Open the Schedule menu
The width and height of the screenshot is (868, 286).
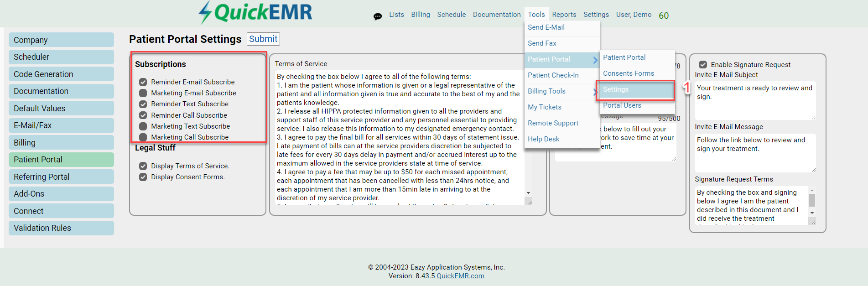[x=452, y=15]
